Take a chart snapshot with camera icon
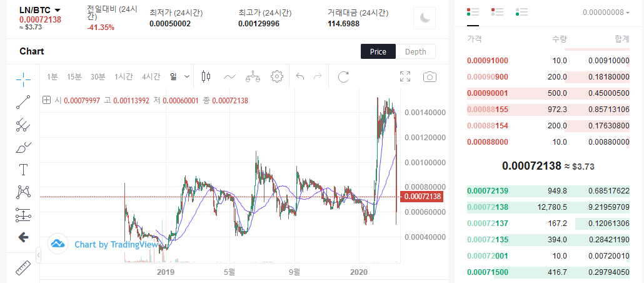This screenshot has height=283, width=644. point(430,77)
